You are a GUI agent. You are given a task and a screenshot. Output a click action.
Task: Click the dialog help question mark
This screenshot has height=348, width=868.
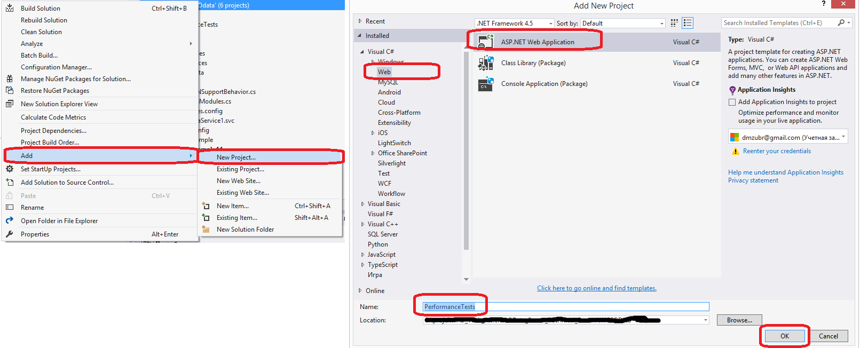coord(824,4)
